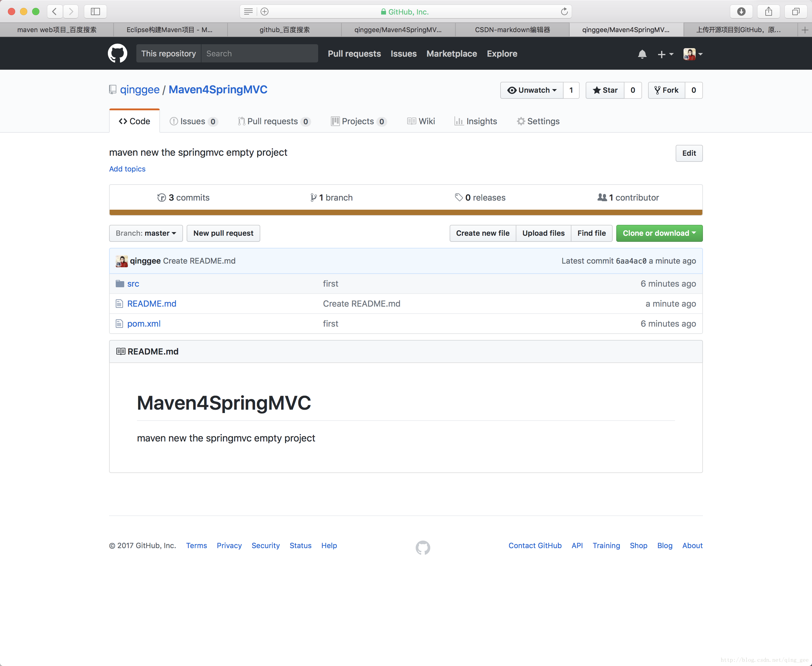Open Explore in top navigation

[x=502, y=54]
